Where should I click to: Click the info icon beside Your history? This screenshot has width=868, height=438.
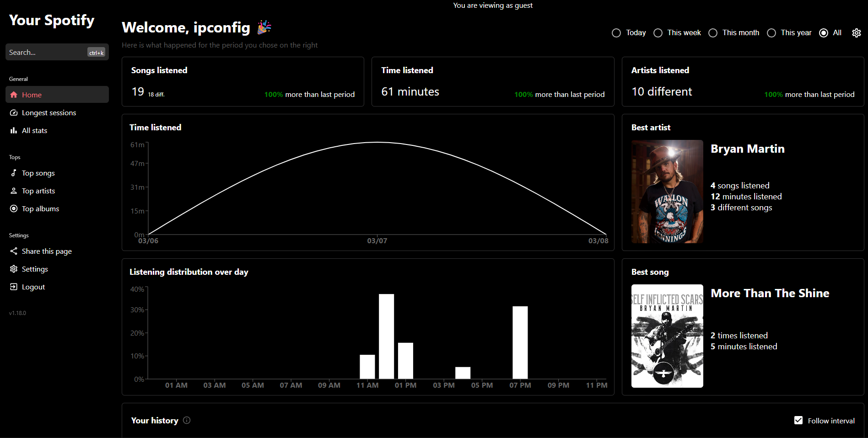[x=187, y=420]
